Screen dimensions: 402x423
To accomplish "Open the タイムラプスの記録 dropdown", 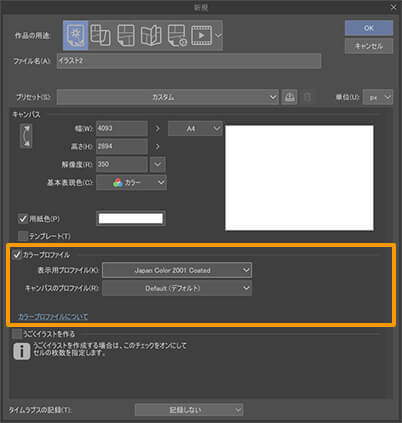I will pos(189,410).
